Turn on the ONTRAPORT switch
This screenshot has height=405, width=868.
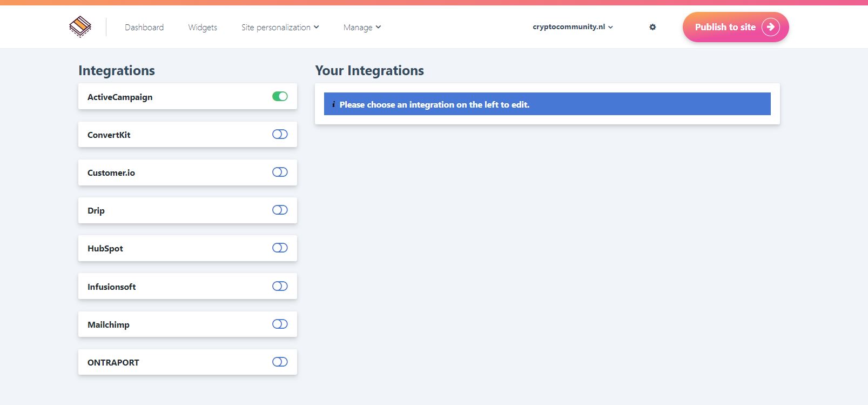click(x=280, y=362)
